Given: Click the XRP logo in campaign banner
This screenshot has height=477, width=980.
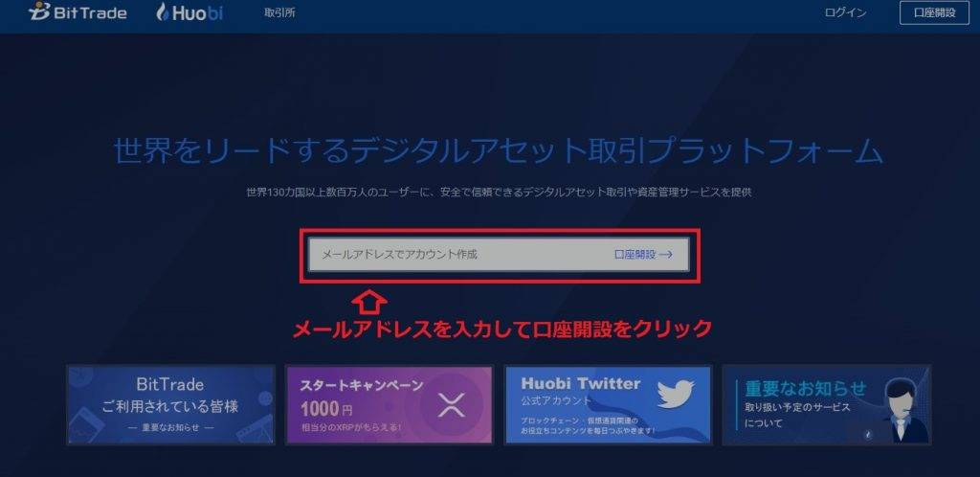Looking at the screenshot, I should point(452,404).
